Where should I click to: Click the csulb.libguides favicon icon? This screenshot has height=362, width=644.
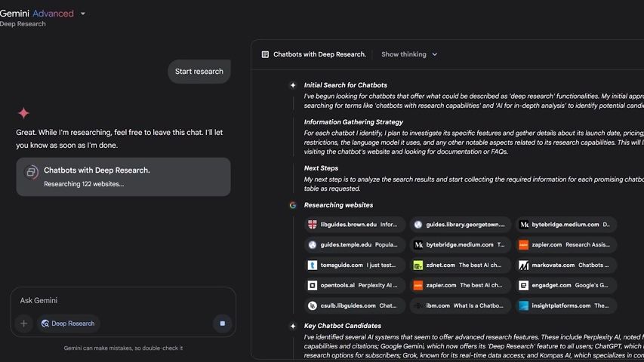coord(313,305)
